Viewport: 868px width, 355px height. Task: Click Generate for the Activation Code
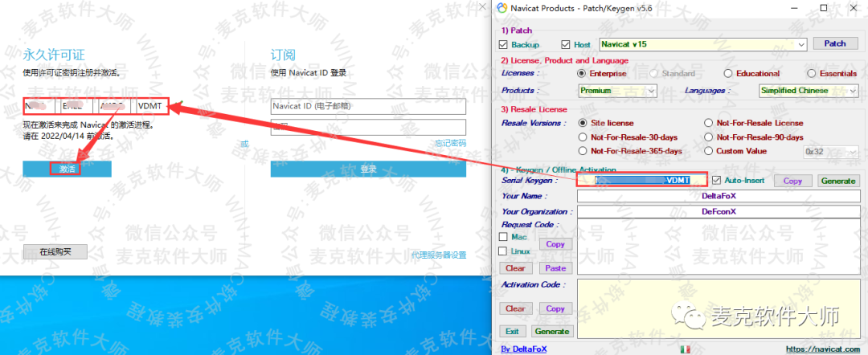552,331
